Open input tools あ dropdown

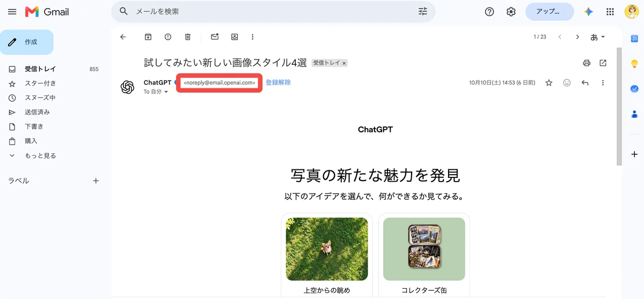[597, 37]
